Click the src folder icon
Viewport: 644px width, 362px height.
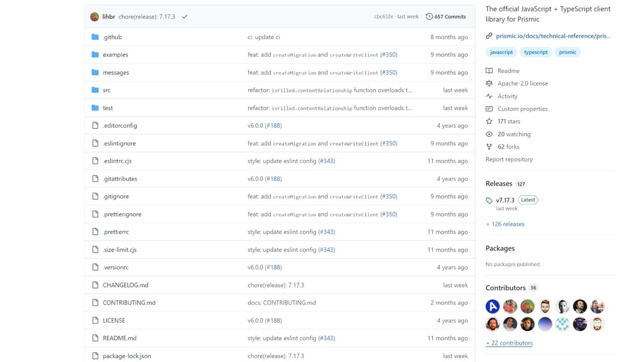pos(95,90)
